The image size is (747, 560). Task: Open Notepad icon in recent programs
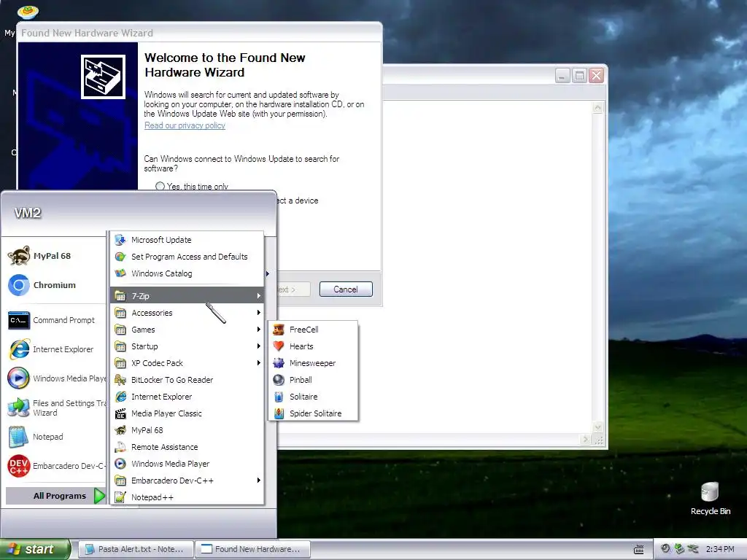[x=18, y=437]
